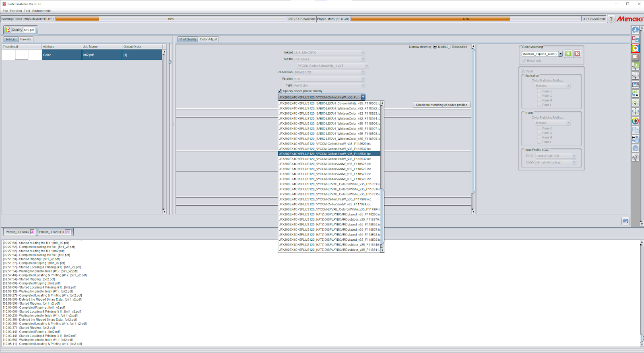
Task: Open the VYCOM Celtec-UltraWhite media dropdown
Action: click(x=333, y=66)
